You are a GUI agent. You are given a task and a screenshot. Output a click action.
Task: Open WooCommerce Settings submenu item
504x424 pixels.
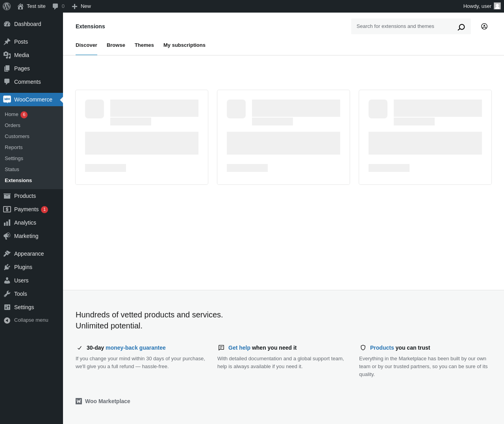coord(14,159)
